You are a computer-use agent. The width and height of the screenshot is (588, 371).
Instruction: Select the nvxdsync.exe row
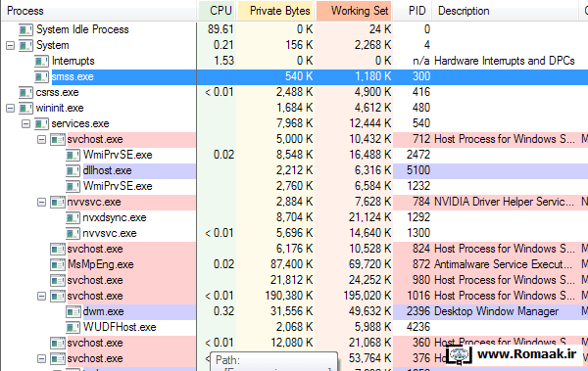pyautogui.click(x=294, y=217)
